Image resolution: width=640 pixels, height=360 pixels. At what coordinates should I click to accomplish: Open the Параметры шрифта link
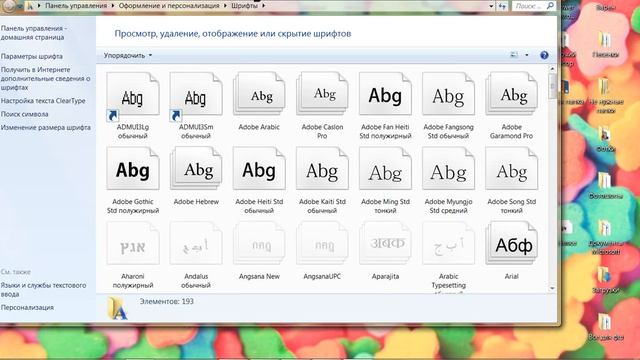pyautogui.click(x=32, y=56)
